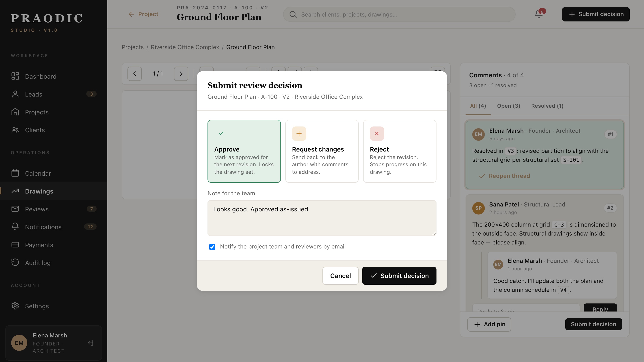Image resolution: width=644 pixels, height=362 pixels.
Task: Click the Projects breadcrumb link
Action: pos(133,47)
